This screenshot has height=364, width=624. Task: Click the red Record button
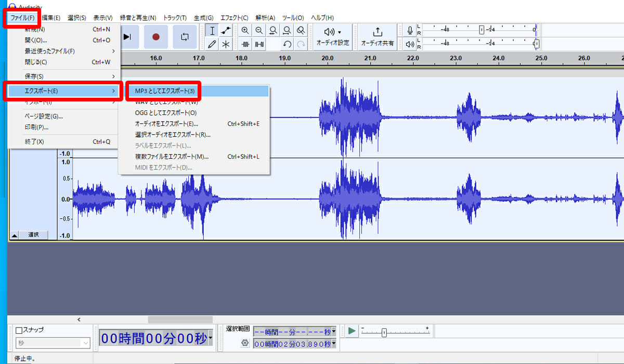(156, 37)
